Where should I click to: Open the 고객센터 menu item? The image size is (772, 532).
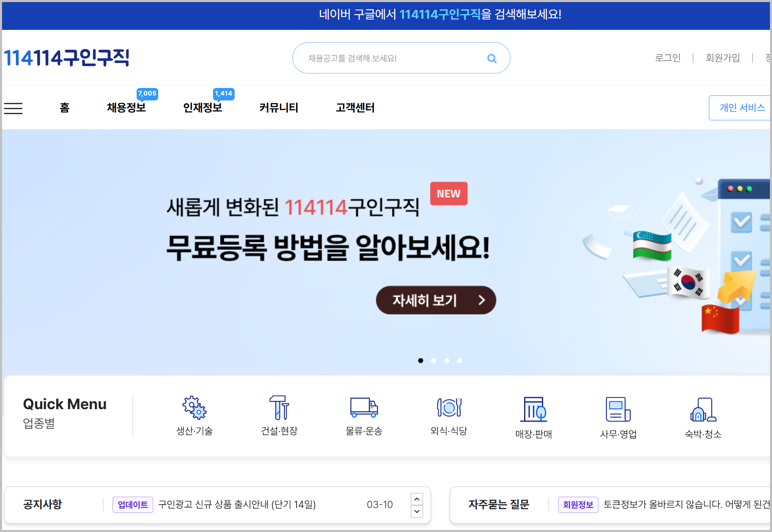pos(355,108)
